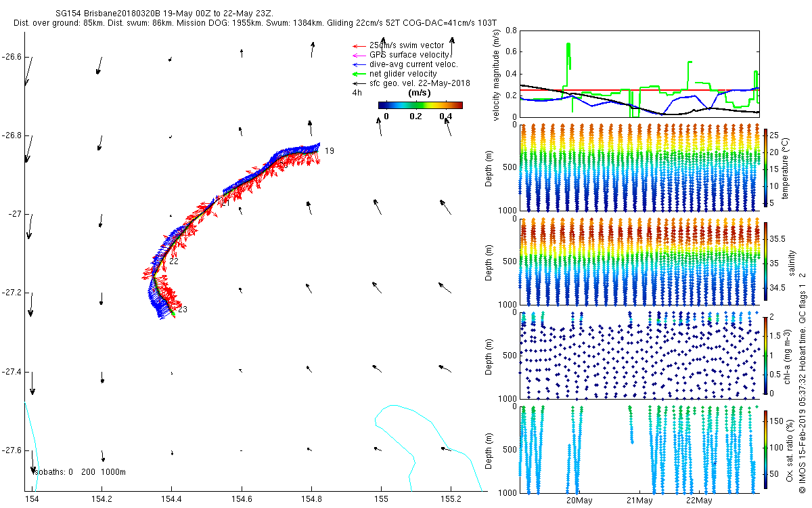Click the green glider position marker near 23
The height and width of the screenshot is (508, 812).
pos(173,313)
